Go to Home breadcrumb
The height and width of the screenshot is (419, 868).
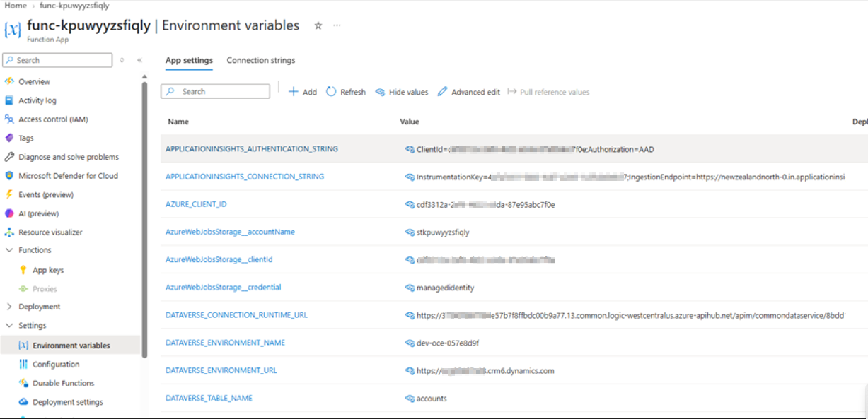pos(16,6)
